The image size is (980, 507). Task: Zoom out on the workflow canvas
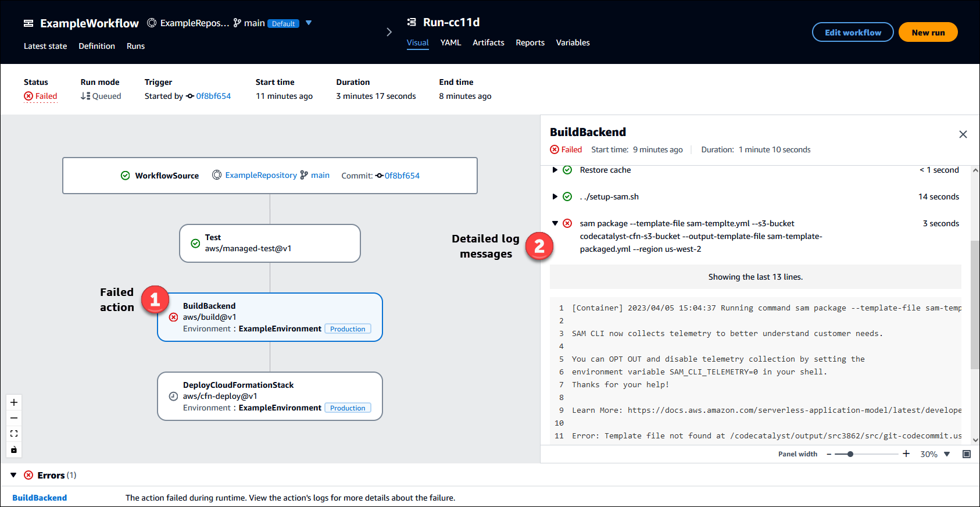click(x=14, y=418)
